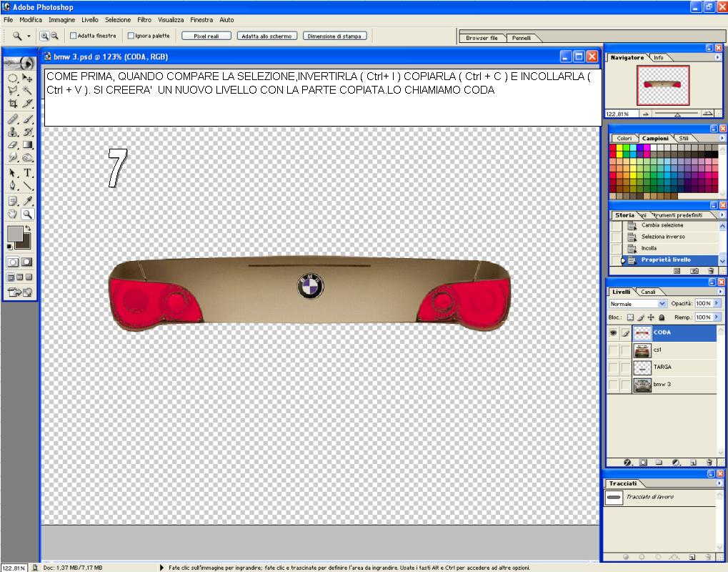728x572 pixels.
Task: Toggle lock transparent pixels for layer
Action: click(630, 317)
